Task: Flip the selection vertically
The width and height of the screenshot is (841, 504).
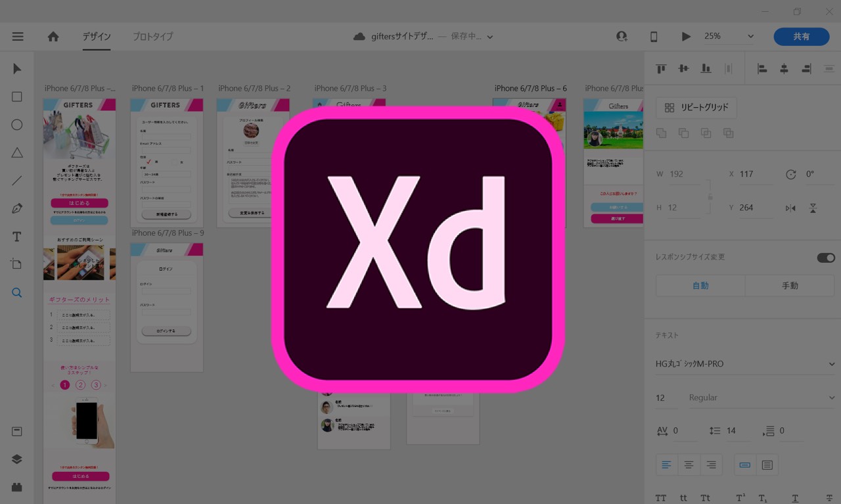Action: tap(813, 208)
